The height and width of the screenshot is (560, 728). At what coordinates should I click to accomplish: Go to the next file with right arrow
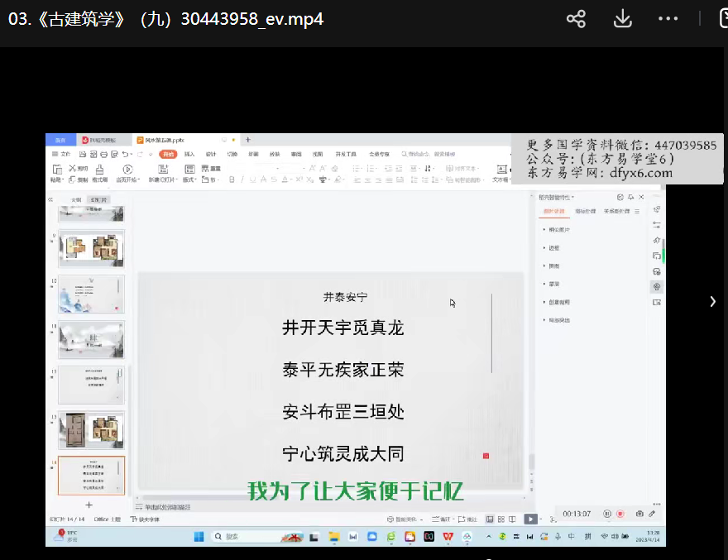pos(712,302)
